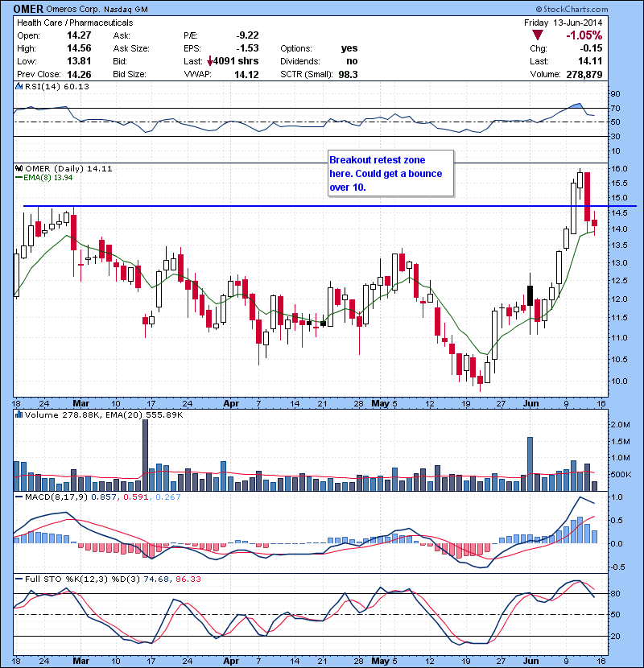This screenshot has width=644, height=668.
Task: Click the red down triangle beside -1.05%
Action: point(538,35)
